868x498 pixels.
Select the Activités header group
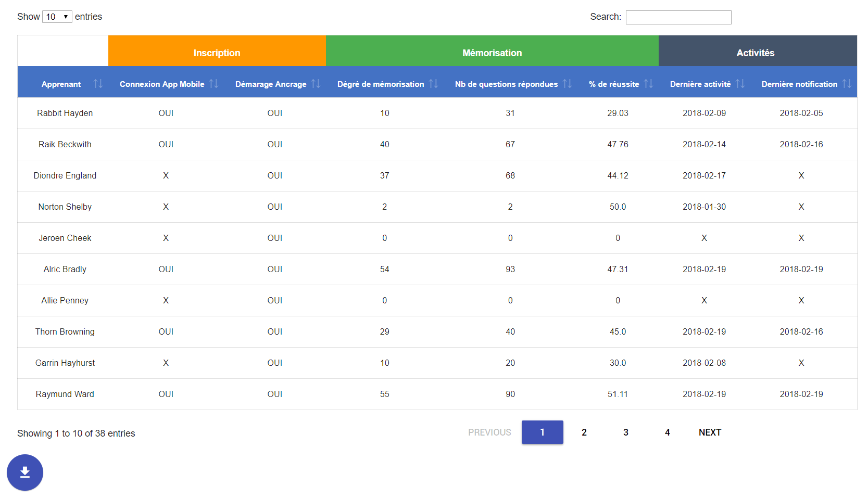[755, 53]
